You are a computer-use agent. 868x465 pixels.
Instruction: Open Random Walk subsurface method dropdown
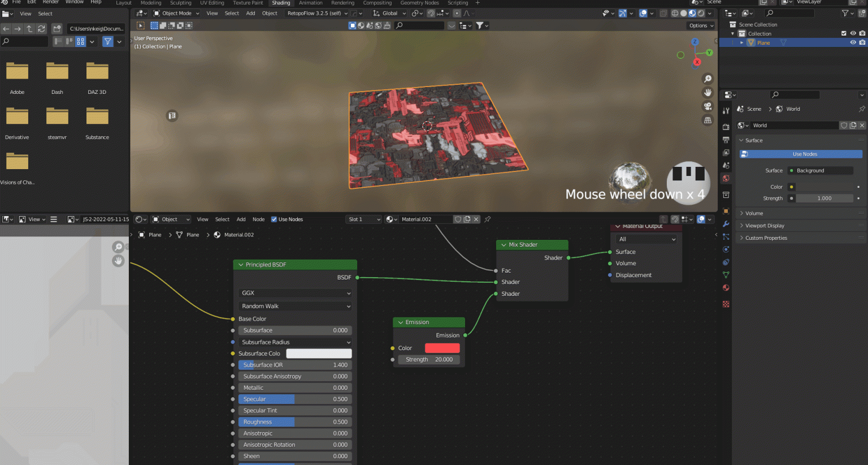pos(296,306)
